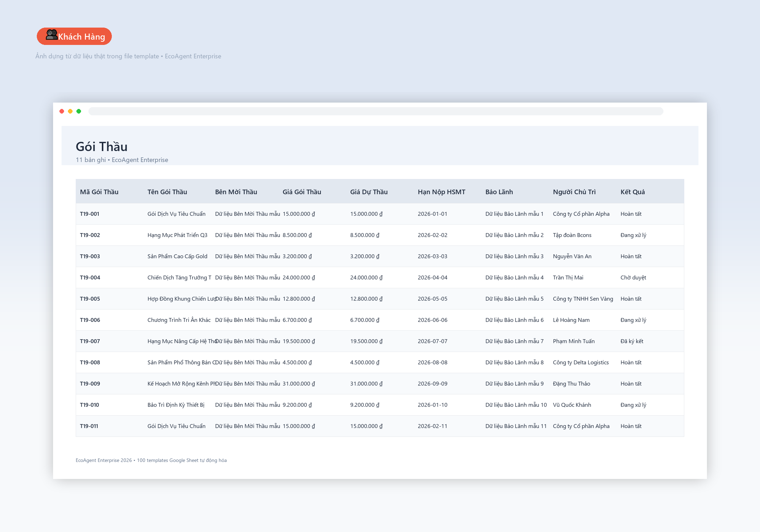Image resolution: width=760 pixels, height=532 pixels.
Task: Click the Chương Trình Tri Ân Khác cell
Action: pos(179,320)
